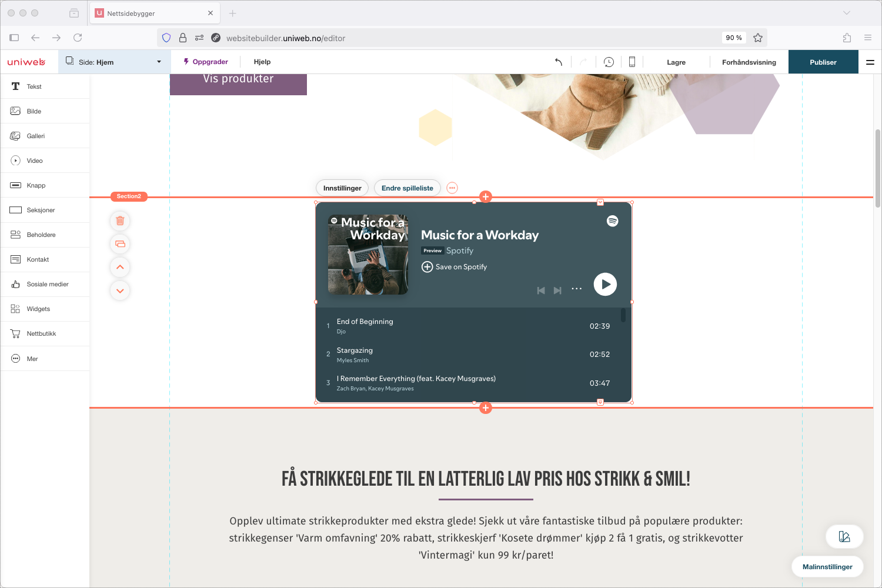The image size is (882, 588).
Task: Open Malinnstillinger
Action: (x=827, y=567)
